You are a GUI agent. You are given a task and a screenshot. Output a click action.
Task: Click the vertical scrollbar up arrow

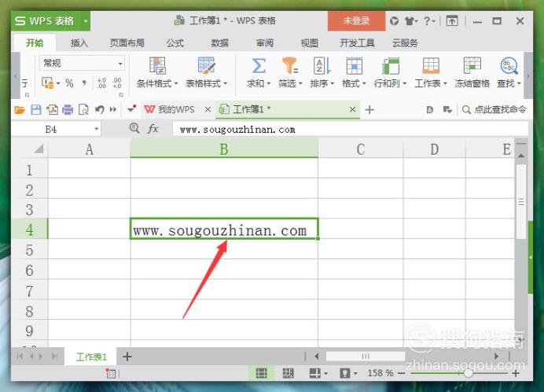point(520,156)
